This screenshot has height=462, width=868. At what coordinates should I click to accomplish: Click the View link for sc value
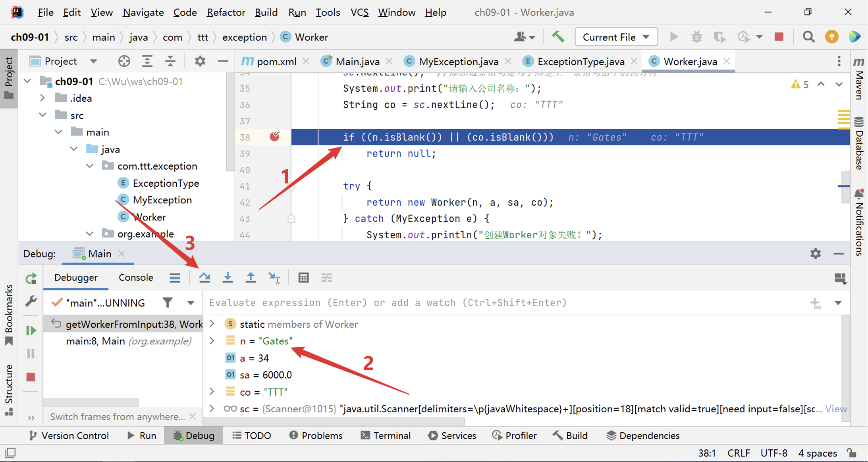836,408
